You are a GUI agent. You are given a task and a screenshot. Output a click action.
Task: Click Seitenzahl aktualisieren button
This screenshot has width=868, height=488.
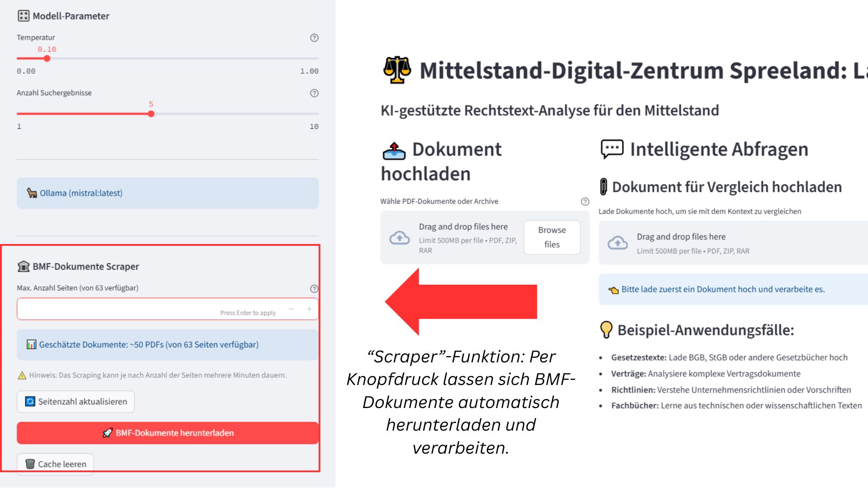coord(76,402)
